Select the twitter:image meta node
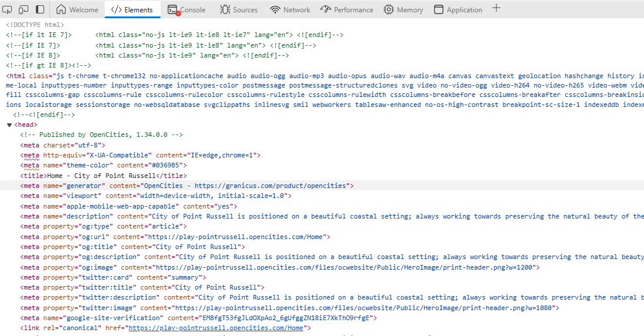Image resolution: width=644 pixels, height=336 pixels. coord(290,308)
